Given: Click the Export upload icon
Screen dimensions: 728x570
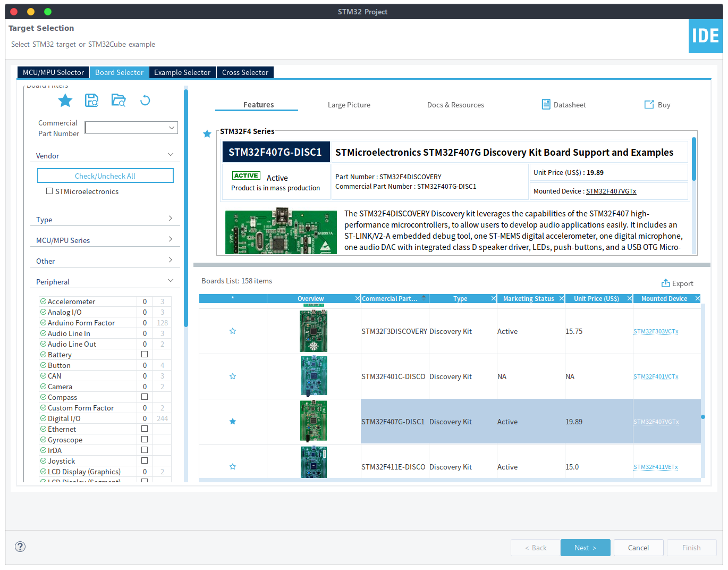Looking at the screenshot, I should (x=665, y=283).
